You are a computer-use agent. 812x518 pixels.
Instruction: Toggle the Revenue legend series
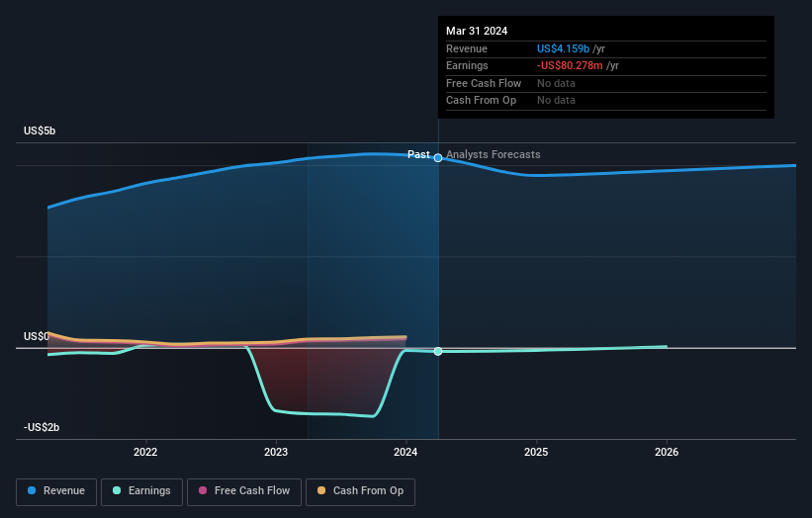click(x=56, y=491)
